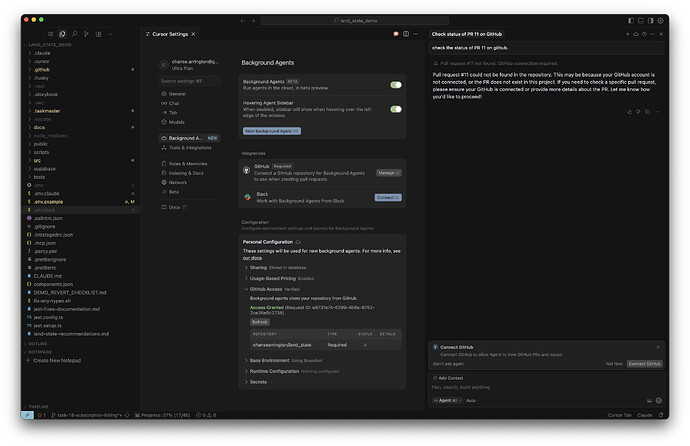
Task: Connect the Slack integration
Action: click(x=388, y=197)
